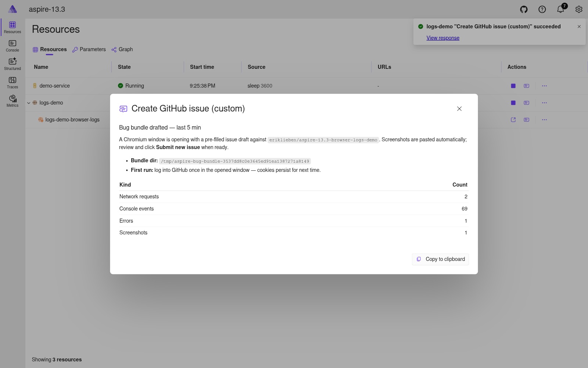Click the Source column header
Viewport: 588px width, 368px height.
(x=257, y=67)
